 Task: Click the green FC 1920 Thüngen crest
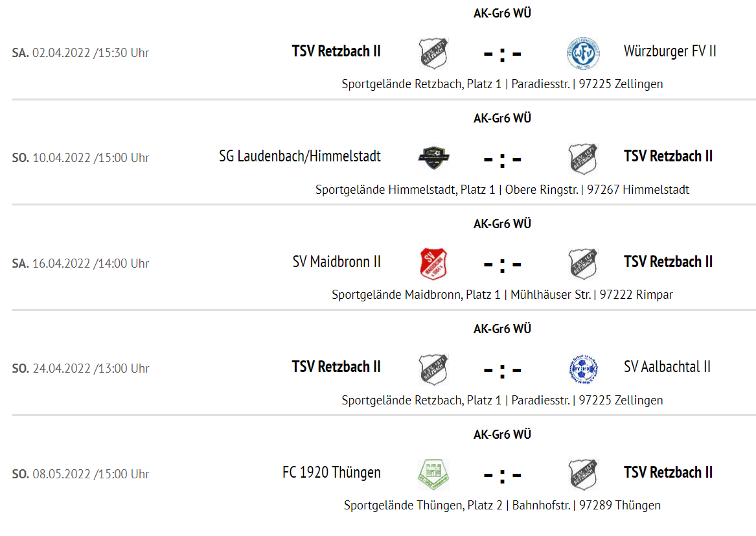433,474
